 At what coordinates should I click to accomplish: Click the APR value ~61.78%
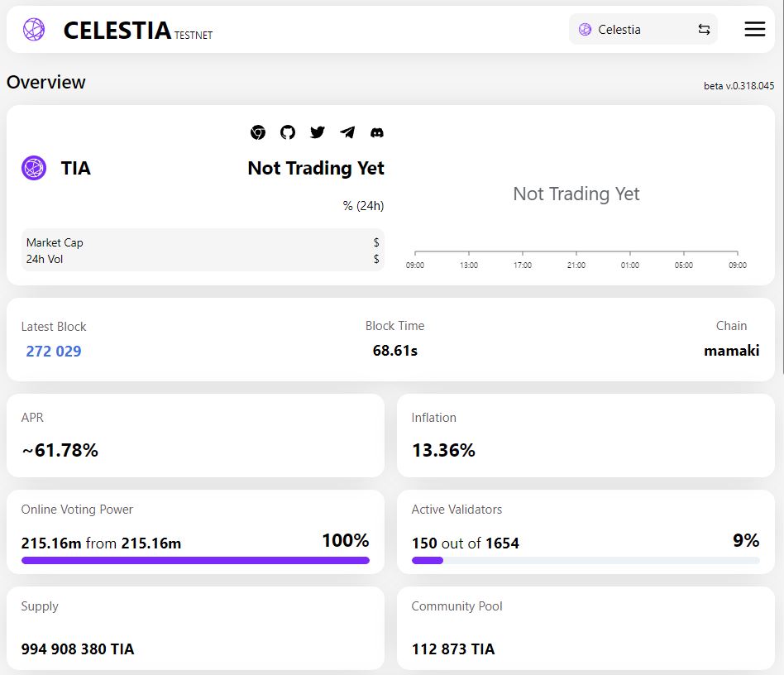(x=60, y=450)
